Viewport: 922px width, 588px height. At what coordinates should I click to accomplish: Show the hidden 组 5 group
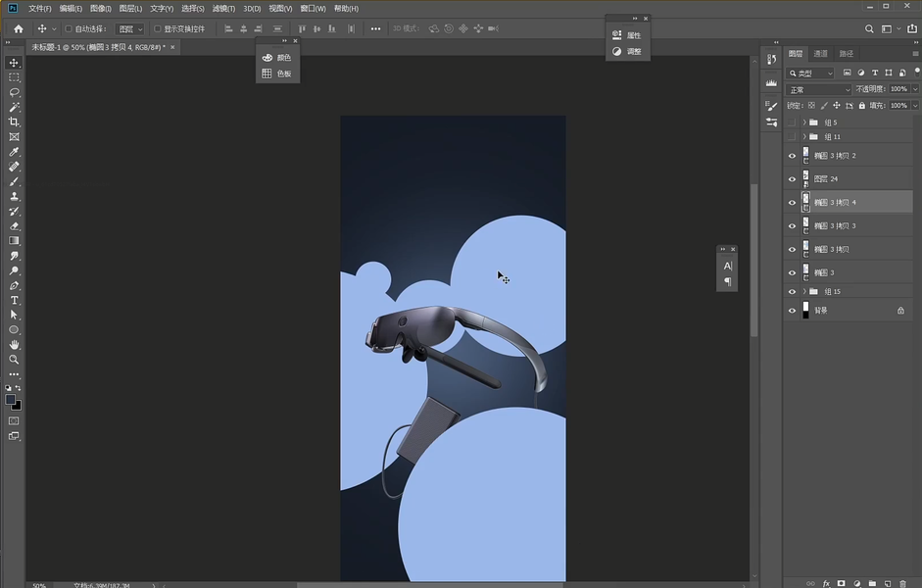[792, 122]
